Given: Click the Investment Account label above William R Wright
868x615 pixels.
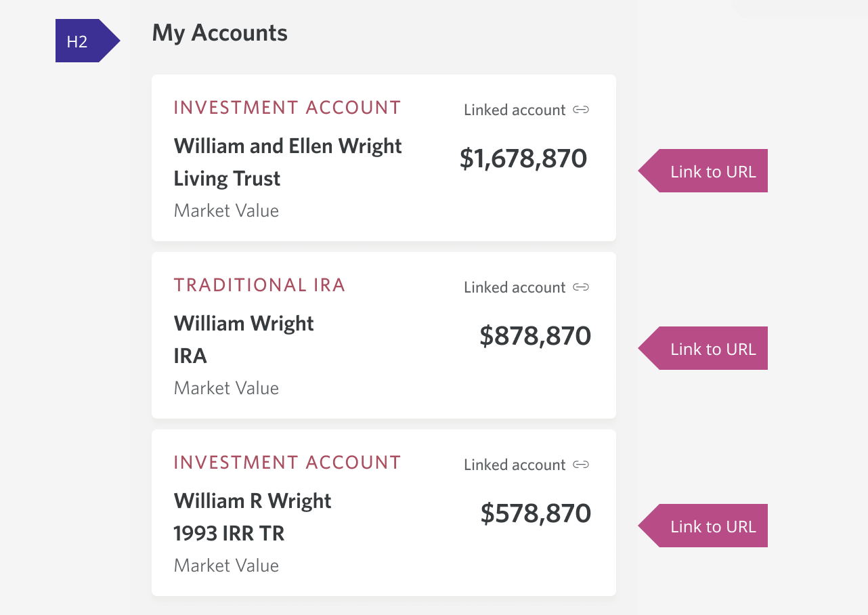Looking at the screenshot, I should (x=287, y=463).
